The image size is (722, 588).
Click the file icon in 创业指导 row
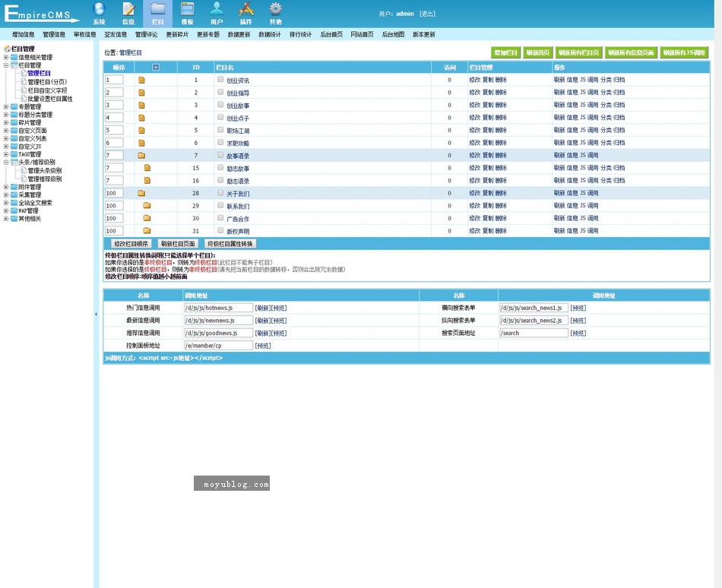tap(141, 93)
